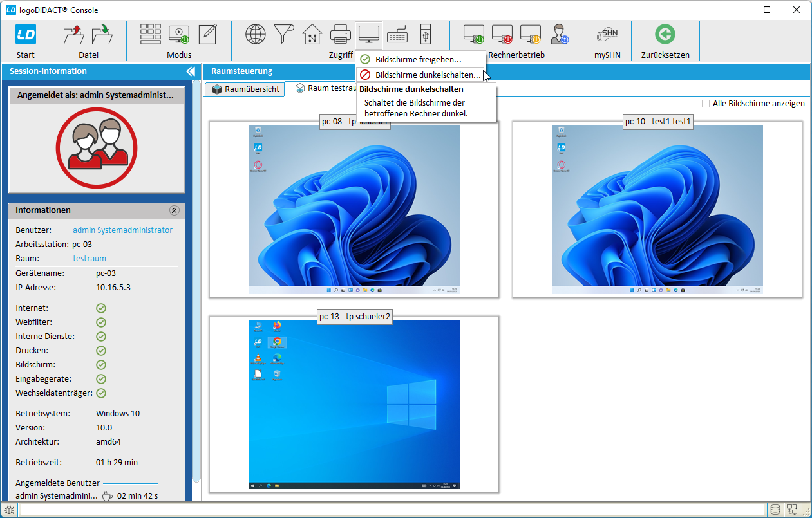Toggle printing with the printer icon

pos(341,34)
